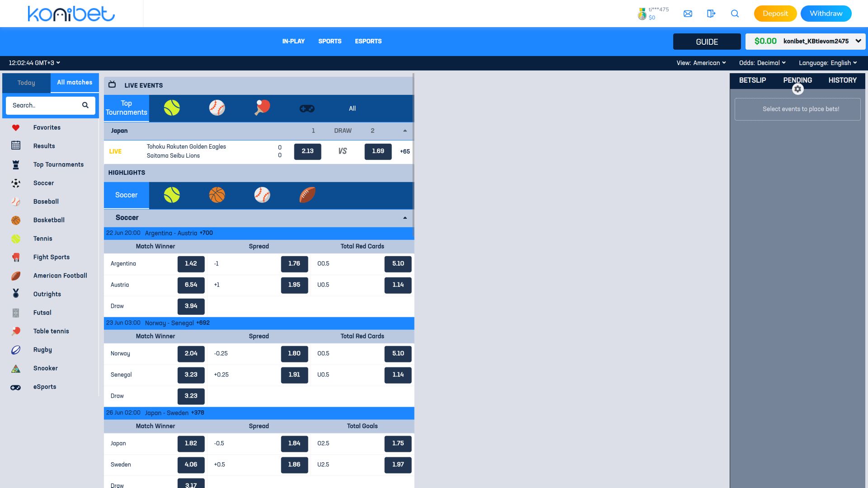Show All live events filter

pos(352,108)
